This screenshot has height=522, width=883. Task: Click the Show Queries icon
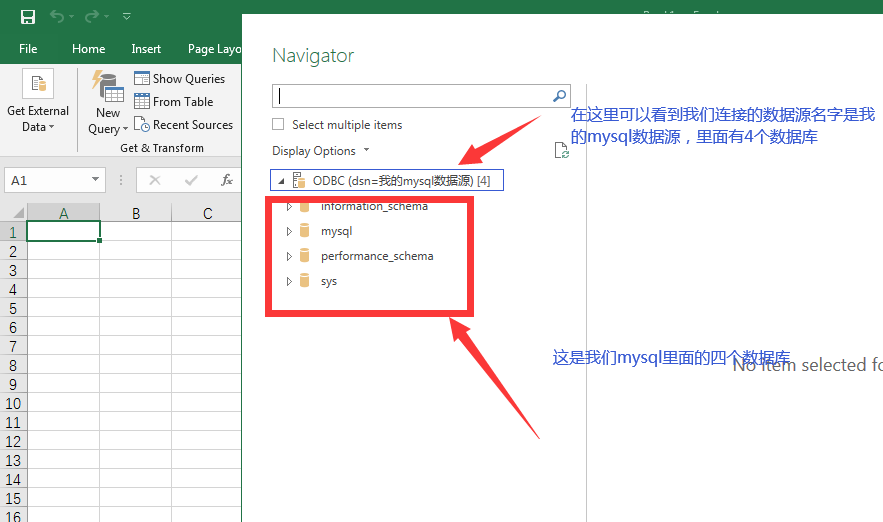pyautogui.click(x=142, y=78)
